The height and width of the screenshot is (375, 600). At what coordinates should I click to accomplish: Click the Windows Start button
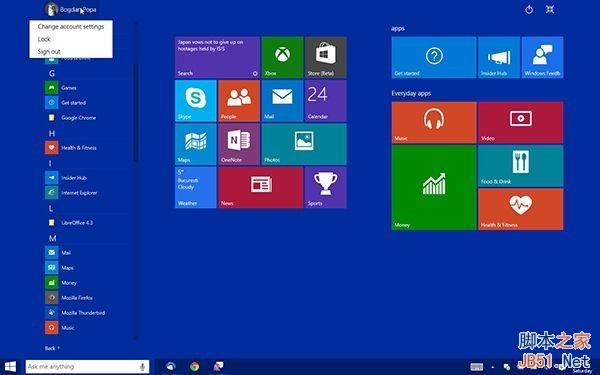pyautogui.click(x=10, y=367)
